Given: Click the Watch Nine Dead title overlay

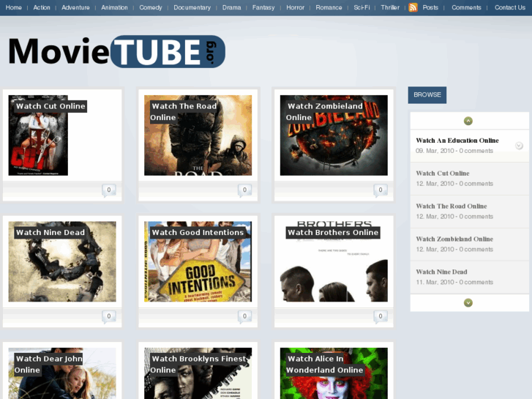Looking at the screenshot, I should pyautogui.click(x=50, y=233).
